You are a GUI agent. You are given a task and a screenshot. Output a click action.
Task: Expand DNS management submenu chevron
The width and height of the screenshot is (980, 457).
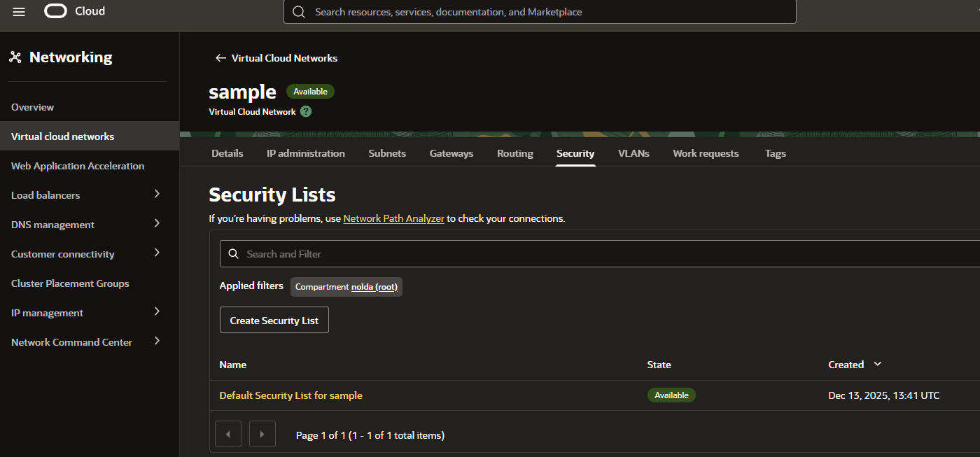[x=157, y=223]
